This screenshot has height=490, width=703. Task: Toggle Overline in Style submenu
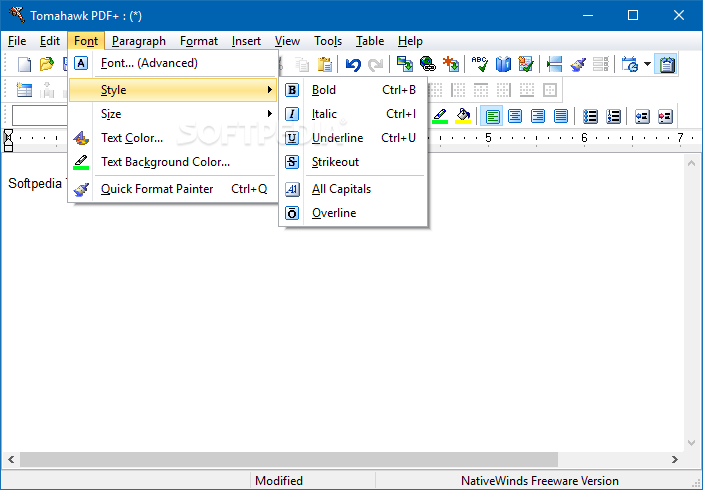click(353, 213)
